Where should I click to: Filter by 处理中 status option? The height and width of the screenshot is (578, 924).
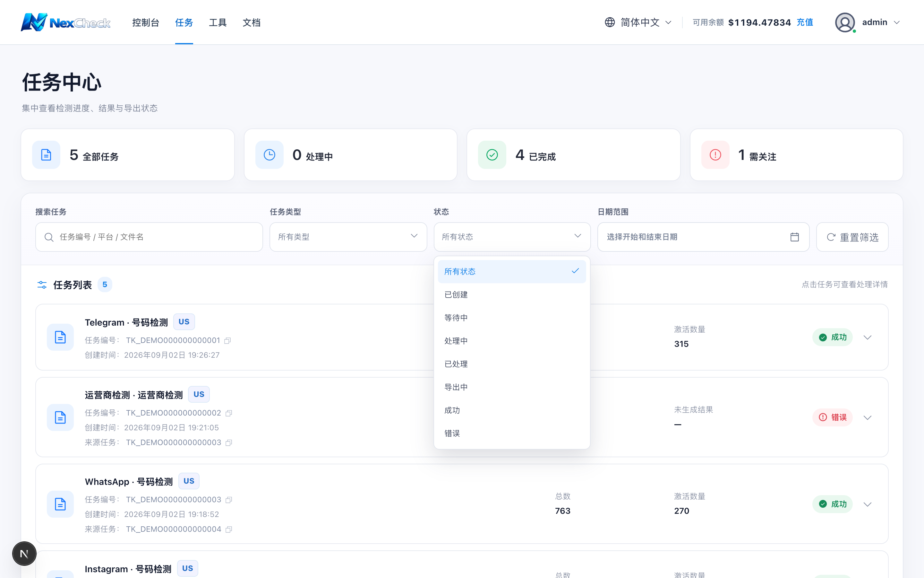(512, 341)
